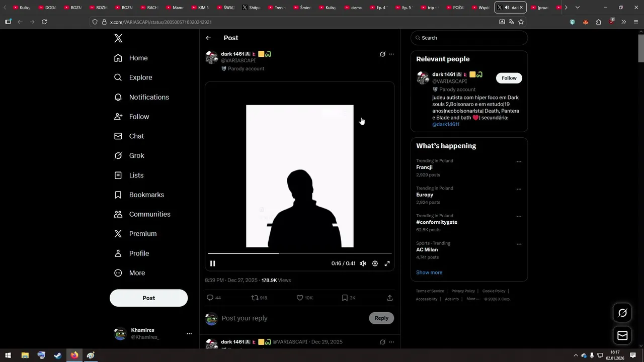Open AC Milan trend three-dot options
Screen dimensions: 644x362
pyautogui.click(x=519, y=244)
